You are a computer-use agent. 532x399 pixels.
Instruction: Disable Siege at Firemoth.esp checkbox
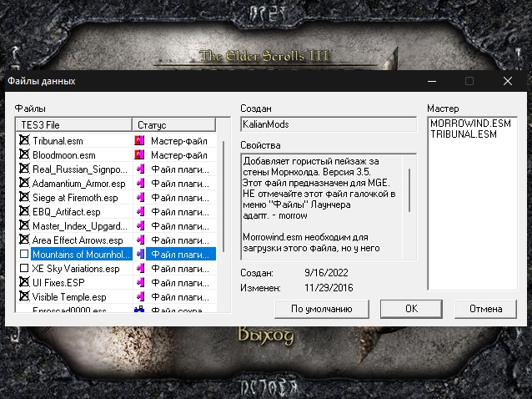click(x=24, y=197)
